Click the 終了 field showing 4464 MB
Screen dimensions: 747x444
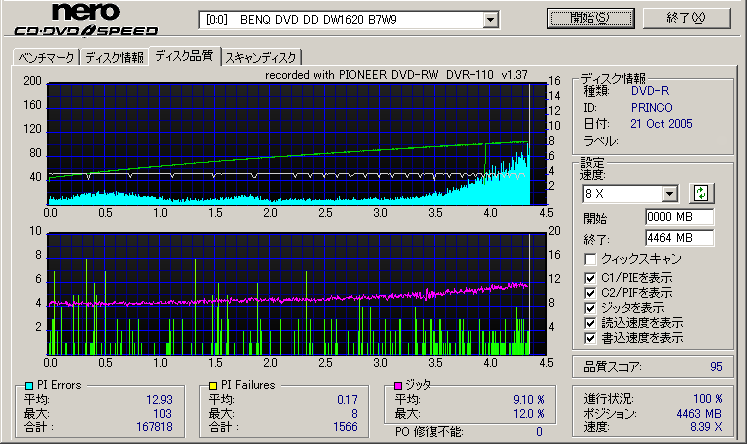click(679, 238)
